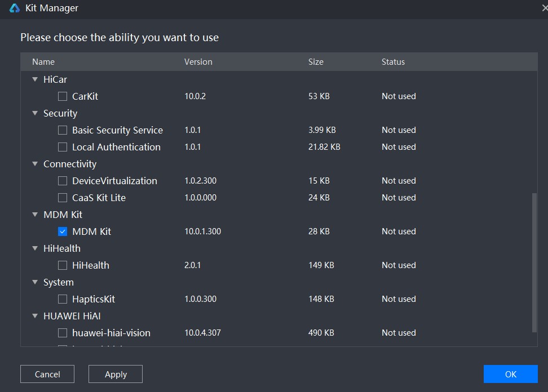The height and width of the screenshot is (392, 548).
Task: Click version 10.0.2 of CarKit
Action: [x=195, y=96]
